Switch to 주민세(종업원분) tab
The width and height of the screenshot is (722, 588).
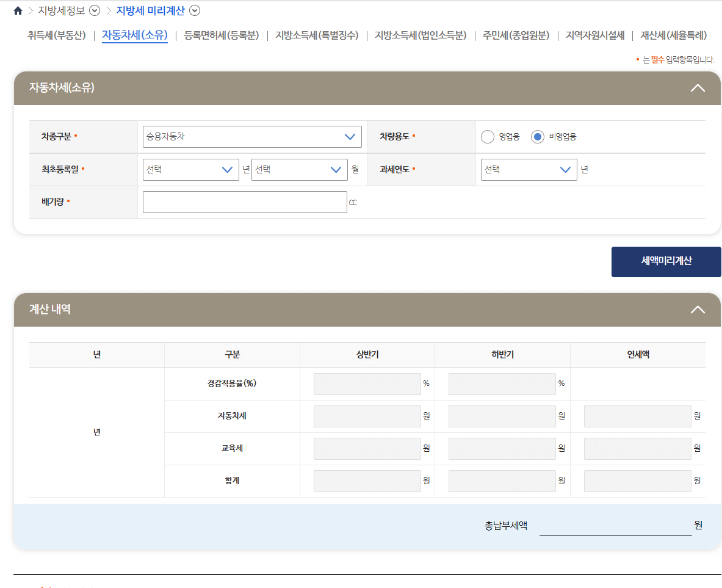[516, 35]
